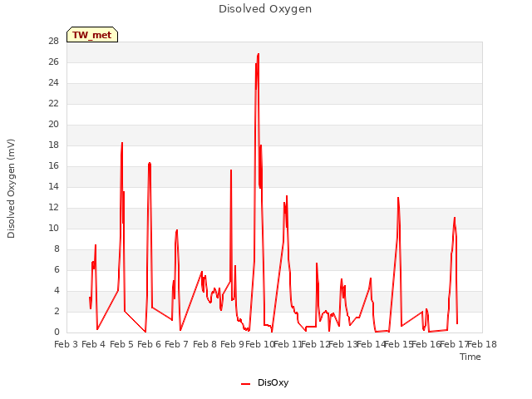Image resolution: width=532 pixels, height=399 pixels.
Task: Click the y-axis value 18
Action: pos(53,145)
